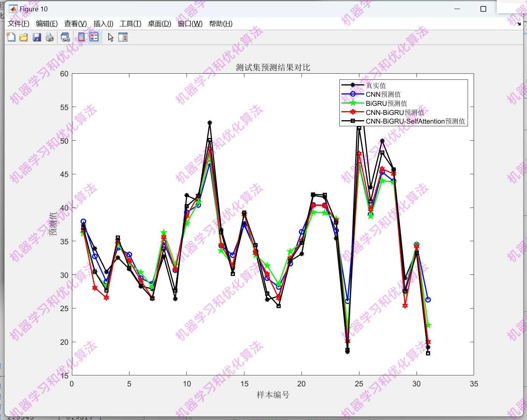The height and width of the screenshot is (420, 527).
Task: Select the CNN-BiGRU预测值 legend entry
Action: [x=395, y=112]
